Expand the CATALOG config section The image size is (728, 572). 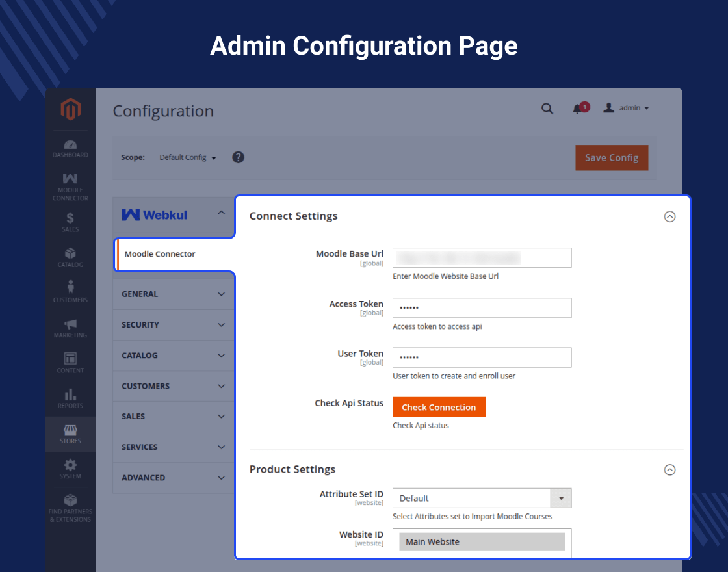pos(174,356)
